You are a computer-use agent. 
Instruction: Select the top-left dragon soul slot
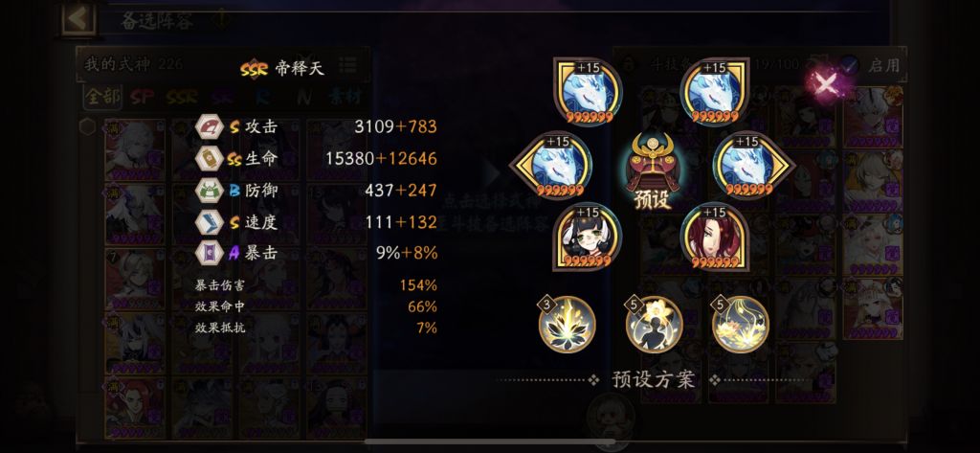click(587, 91)
